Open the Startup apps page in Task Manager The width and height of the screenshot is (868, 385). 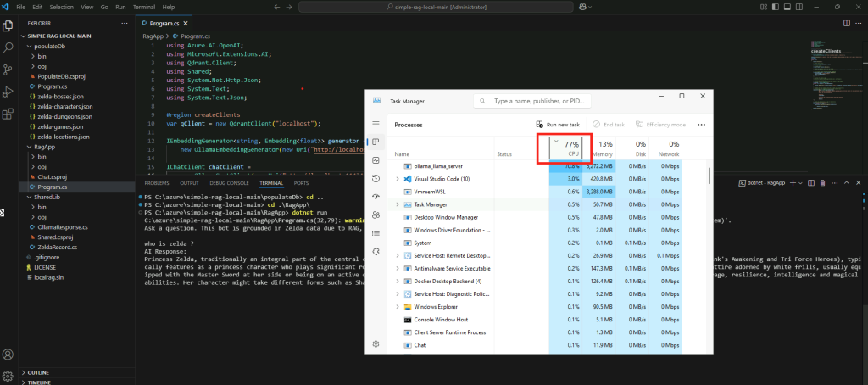tap(376, 197)
